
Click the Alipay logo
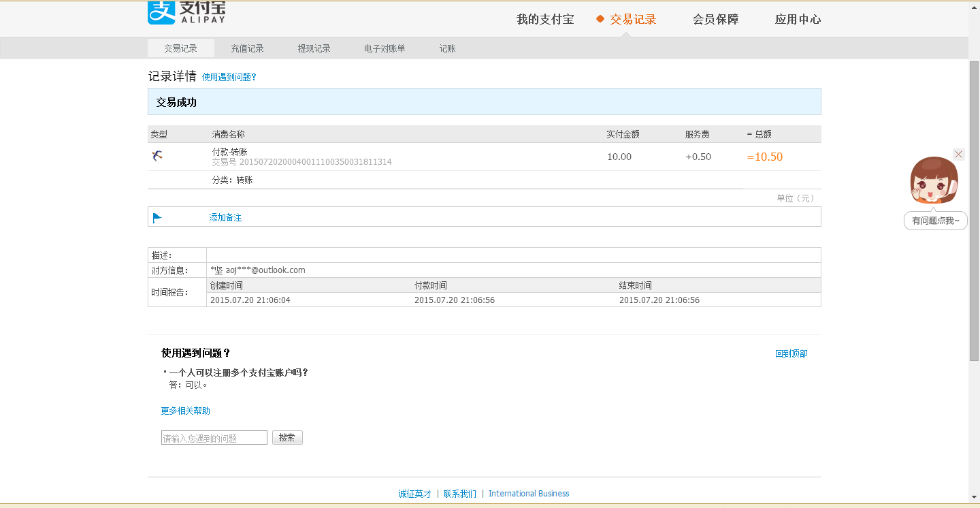[x=186, y=12]
